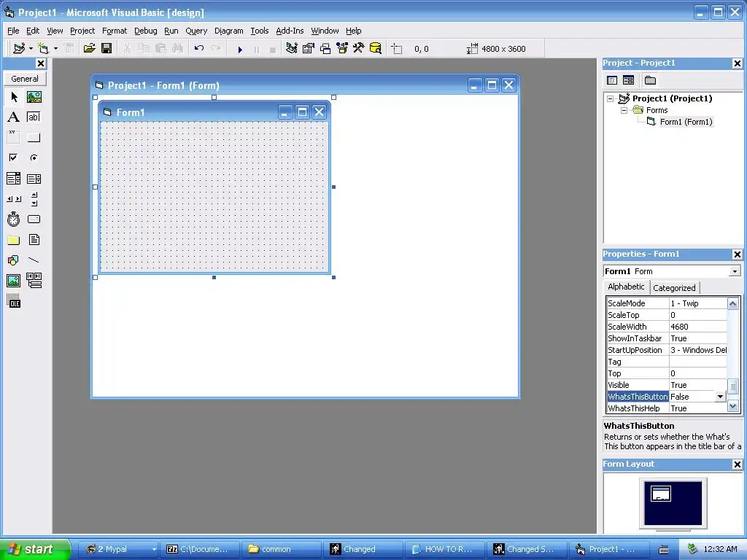Switch to the Mypal taskbar button
The image size is (747, 560).
tap(117, 550)
